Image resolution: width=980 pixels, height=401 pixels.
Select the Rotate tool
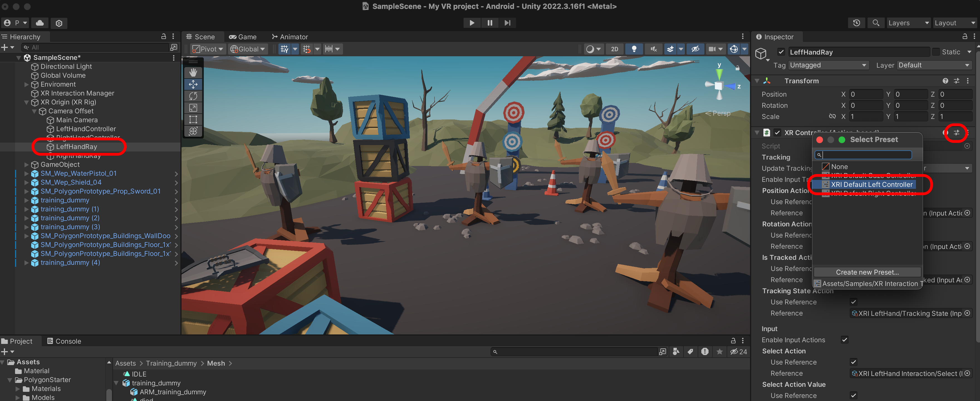click(193, 96)
